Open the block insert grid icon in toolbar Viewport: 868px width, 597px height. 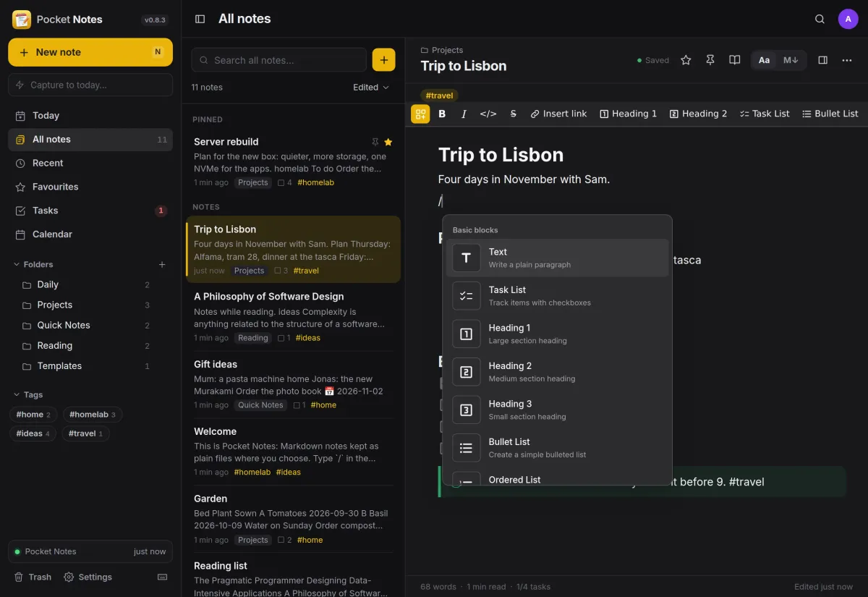click(x=420, y=114)
